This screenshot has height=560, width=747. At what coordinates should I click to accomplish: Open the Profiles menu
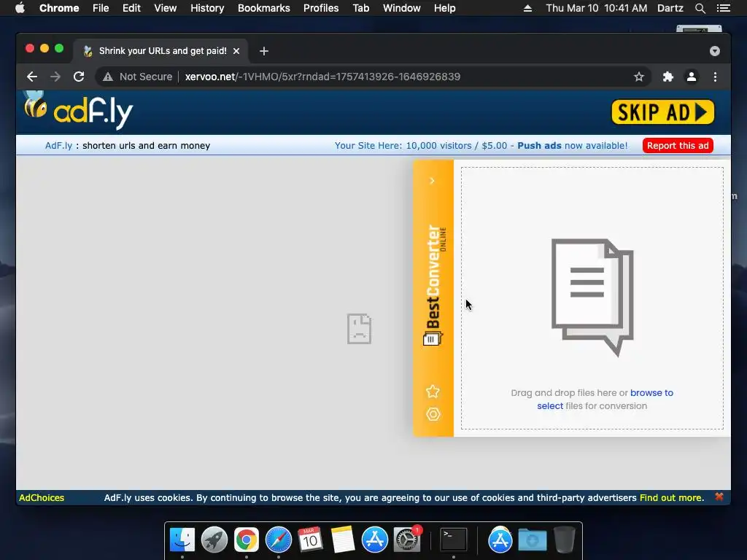(x=321, y=8)
